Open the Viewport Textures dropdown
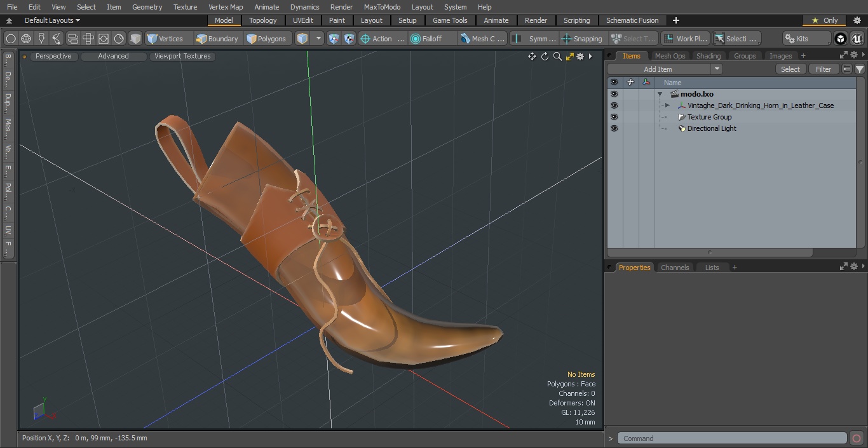The width and height of the screenshot is (868, 448). [x=182, y=56]
